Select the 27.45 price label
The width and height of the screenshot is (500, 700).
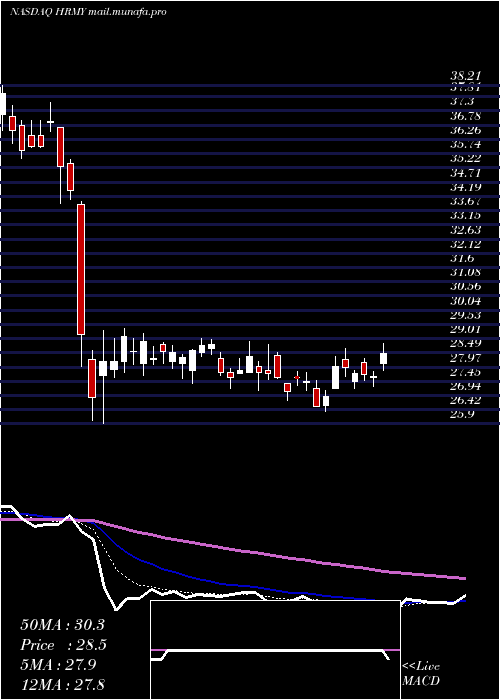[465, 372]
